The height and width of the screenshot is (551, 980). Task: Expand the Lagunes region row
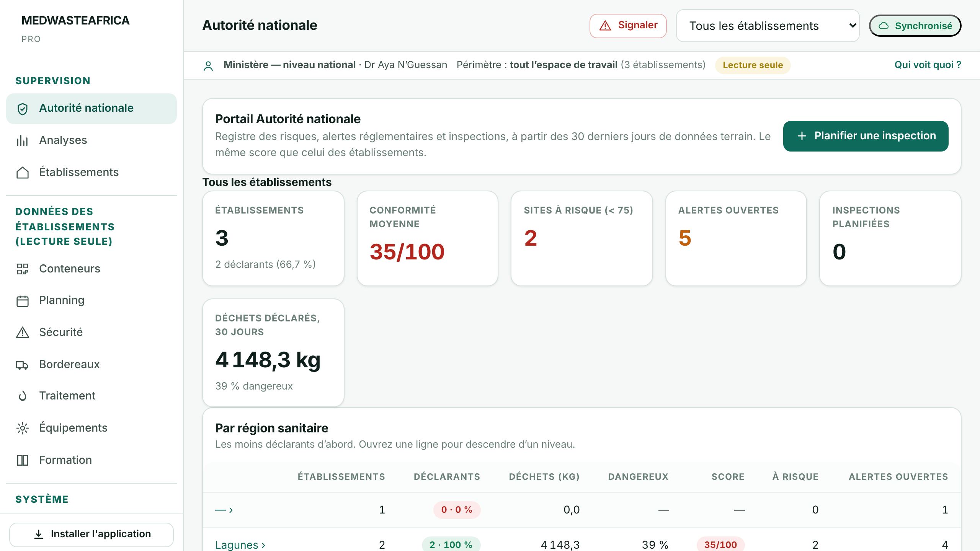pos(240,544)
